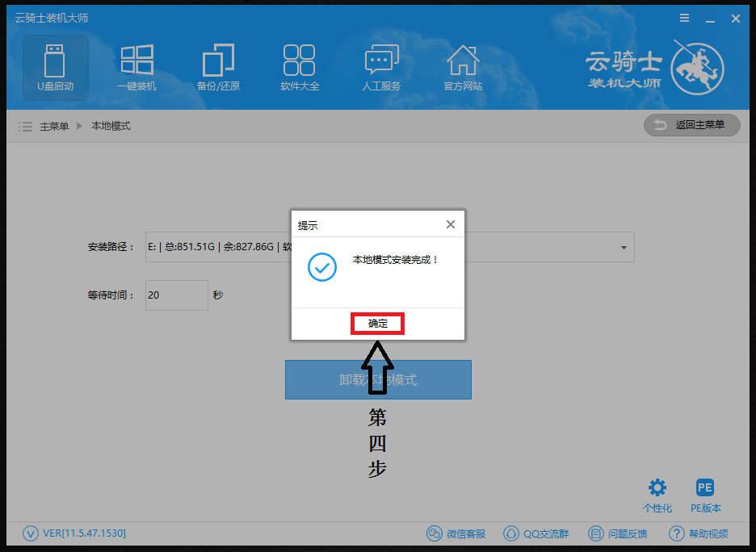Click the 本地模式安装完成！ message text
This screenshot has height=552, width=756.
395,260
